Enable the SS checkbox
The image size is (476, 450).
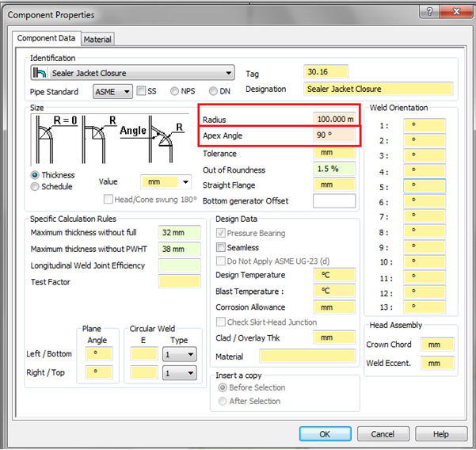click(141, 91)
